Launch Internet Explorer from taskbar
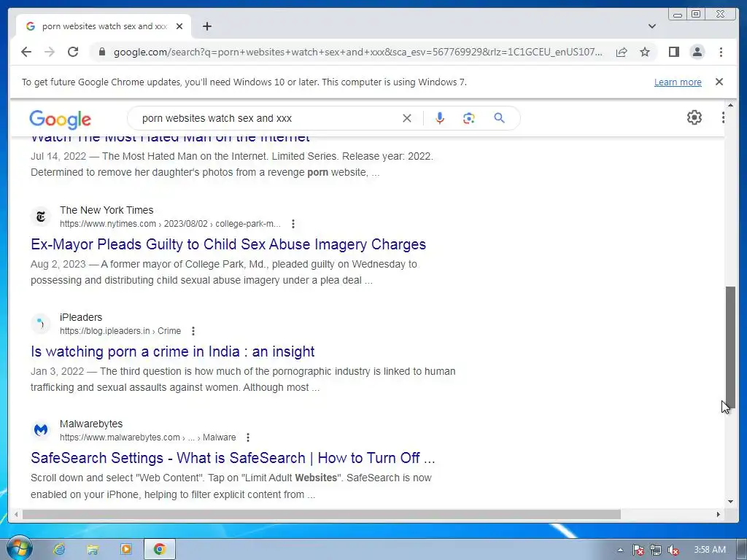Image resolution: width=747 pixels, height=560 pixels. [59, 549]
